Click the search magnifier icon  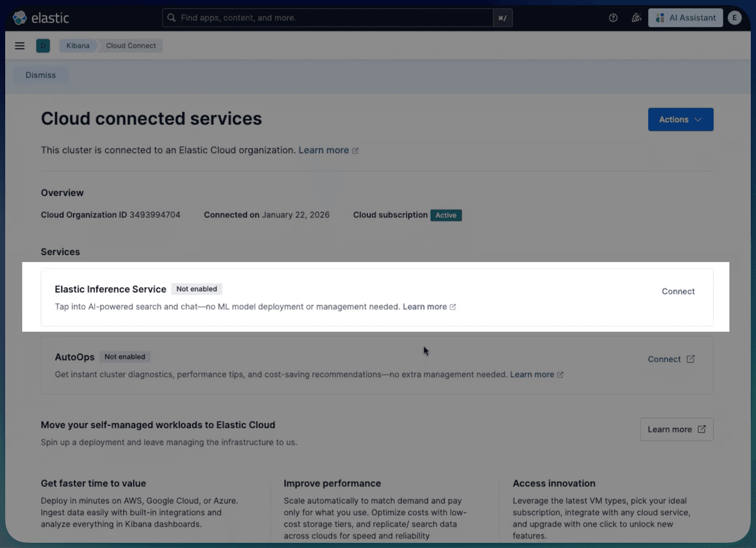point(171,17)
